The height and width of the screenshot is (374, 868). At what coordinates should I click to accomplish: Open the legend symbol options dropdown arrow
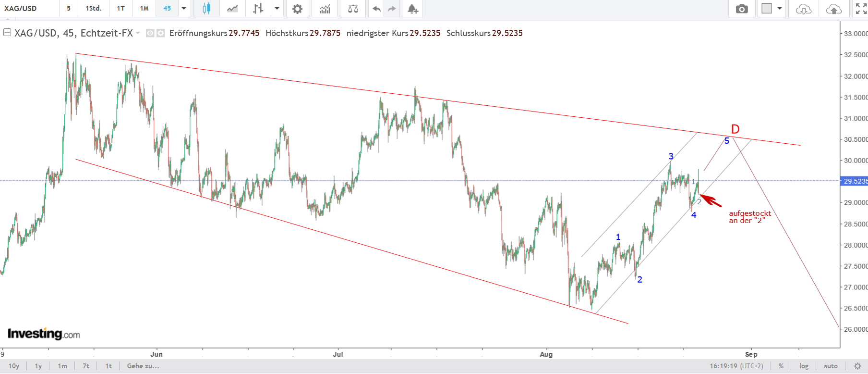tap(138, 33)
